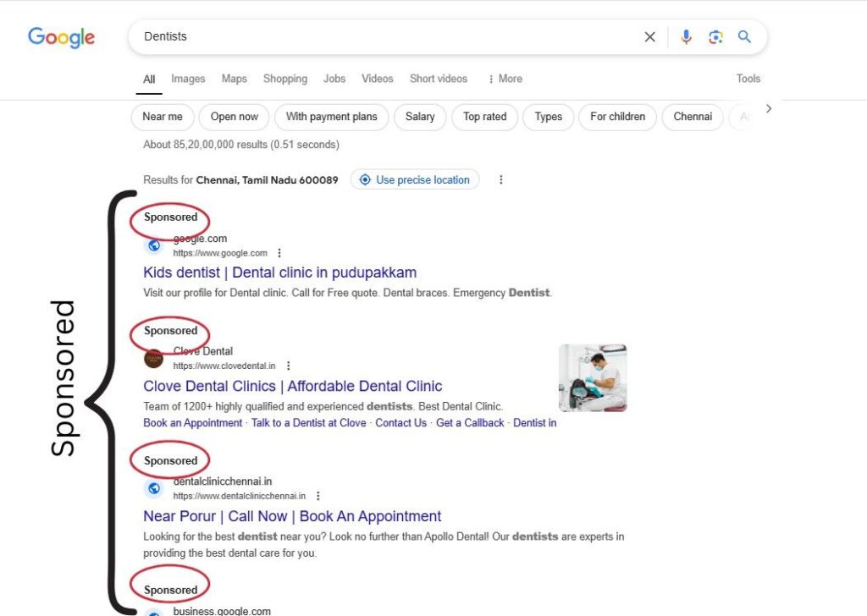Click the Book an Appointment sitelink
The width and height of the screenshot is (867, 616).
(x=192, y=423)
